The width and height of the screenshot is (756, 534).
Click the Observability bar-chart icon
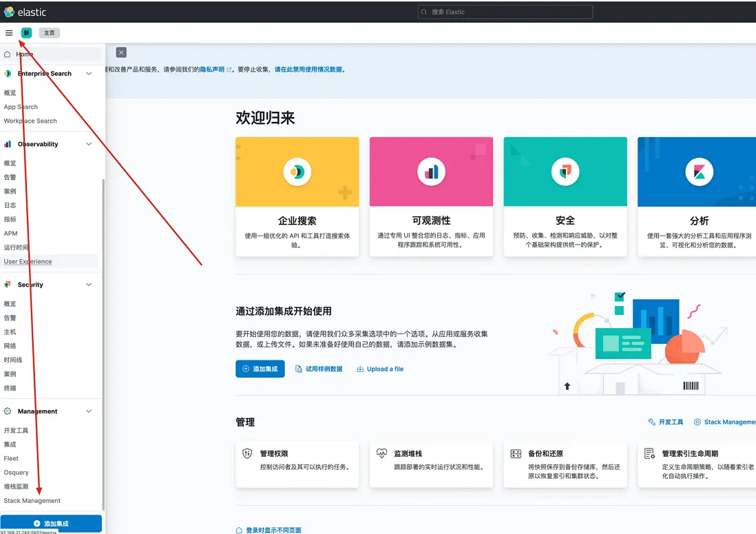(x=8, y=144)
